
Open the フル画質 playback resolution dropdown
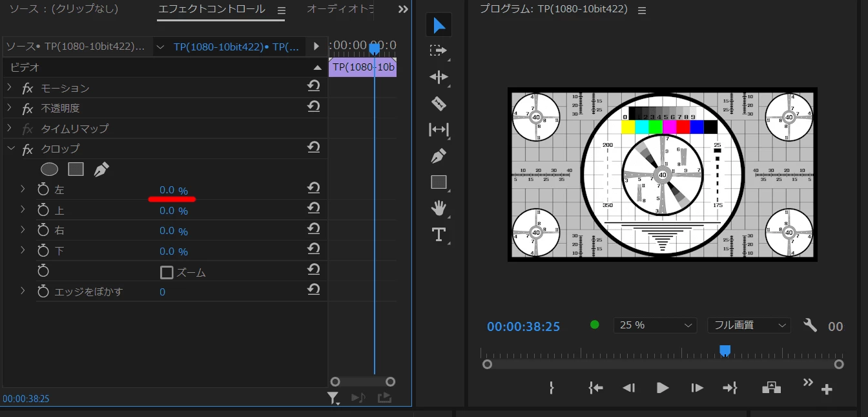[x=749, y=325]
